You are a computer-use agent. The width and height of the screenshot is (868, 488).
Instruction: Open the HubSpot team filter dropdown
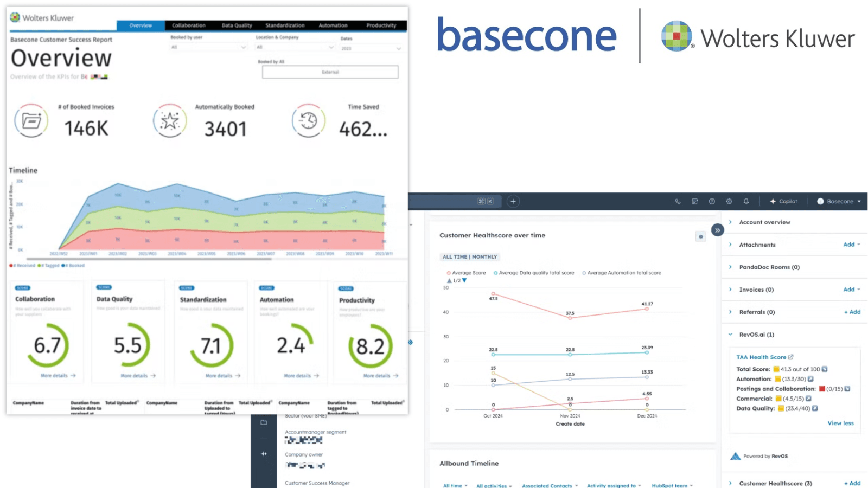pyautogui.click(x=672, y=486)
